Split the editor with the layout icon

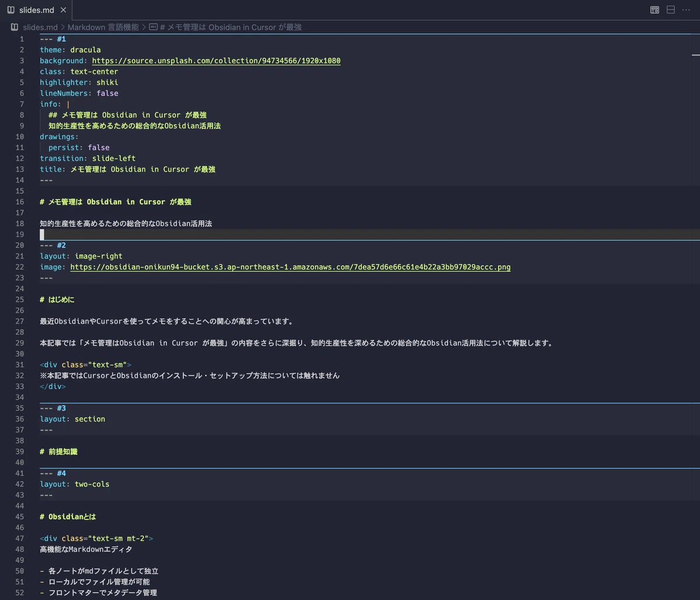[671, 10]
